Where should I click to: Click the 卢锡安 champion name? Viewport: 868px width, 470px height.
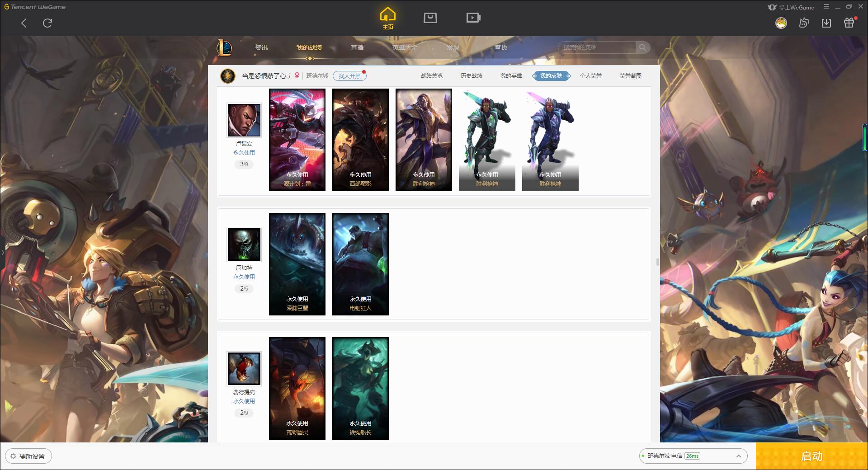(x=244, y=144)
